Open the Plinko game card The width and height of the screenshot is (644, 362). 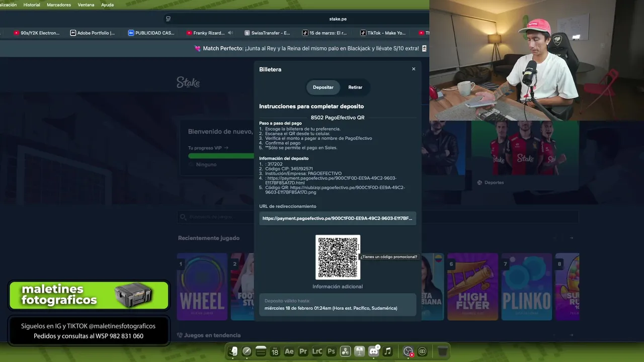point(526,287)
